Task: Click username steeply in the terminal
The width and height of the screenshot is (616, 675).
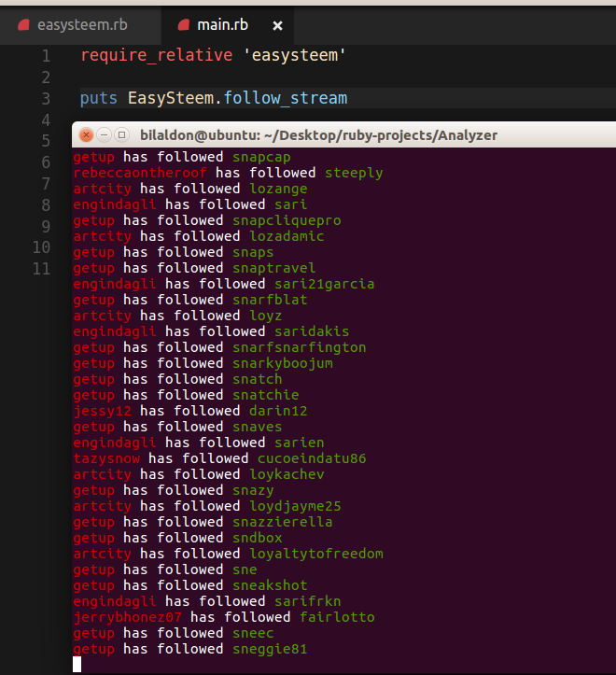Action: [x=354, y=173]
